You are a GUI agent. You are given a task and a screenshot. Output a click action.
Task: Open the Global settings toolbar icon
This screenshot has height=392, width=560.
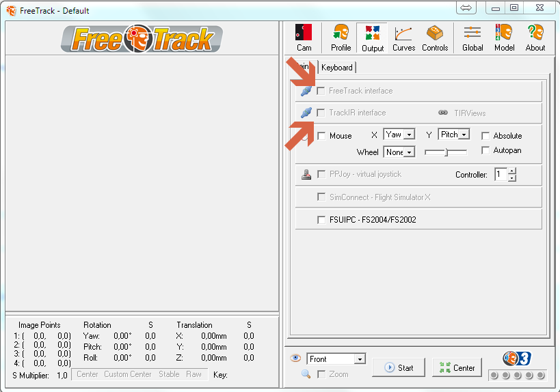(x=472, y=38)
